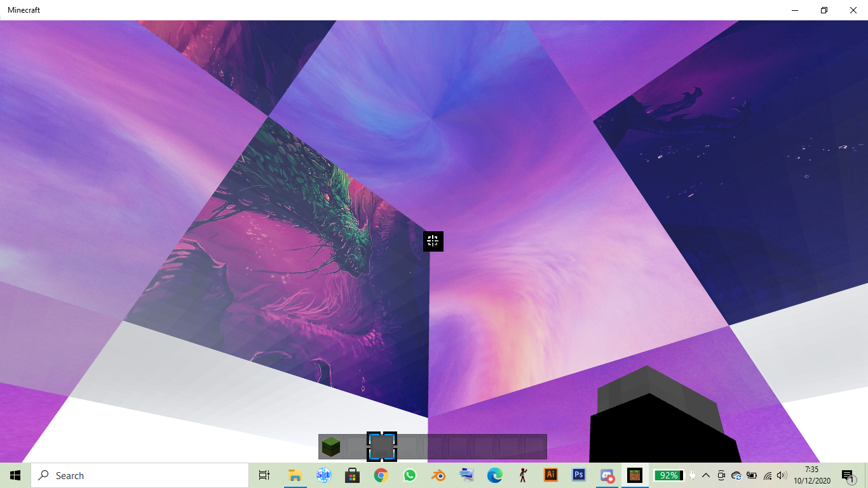Minimize the Minecraft window

pos(795,10)
